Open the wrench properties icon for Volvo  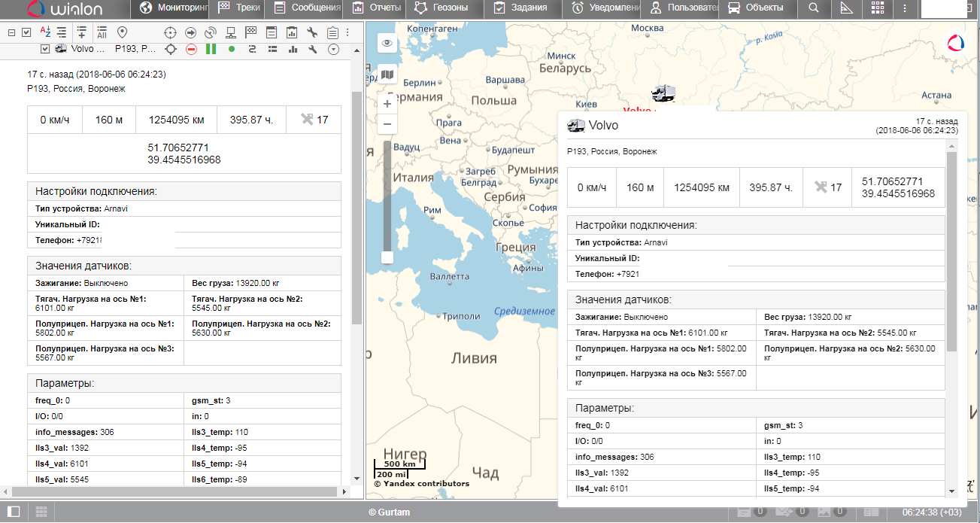pos(313,49)
